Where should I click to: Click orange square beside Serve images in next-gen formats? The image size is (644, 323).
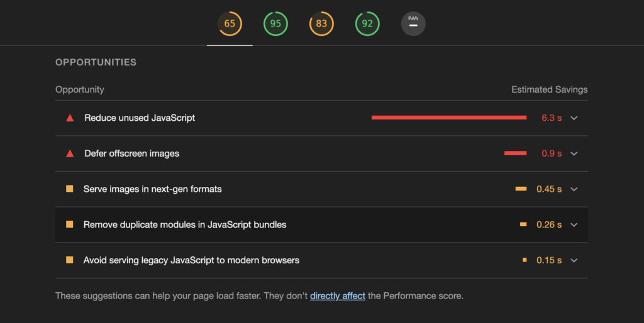point(70,189)
